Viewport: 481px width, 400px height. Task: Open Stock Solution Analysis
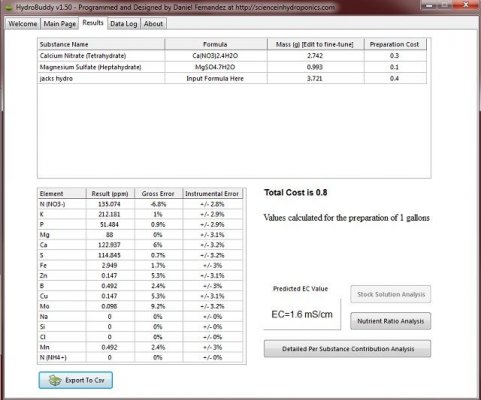[x=390, y=294]
